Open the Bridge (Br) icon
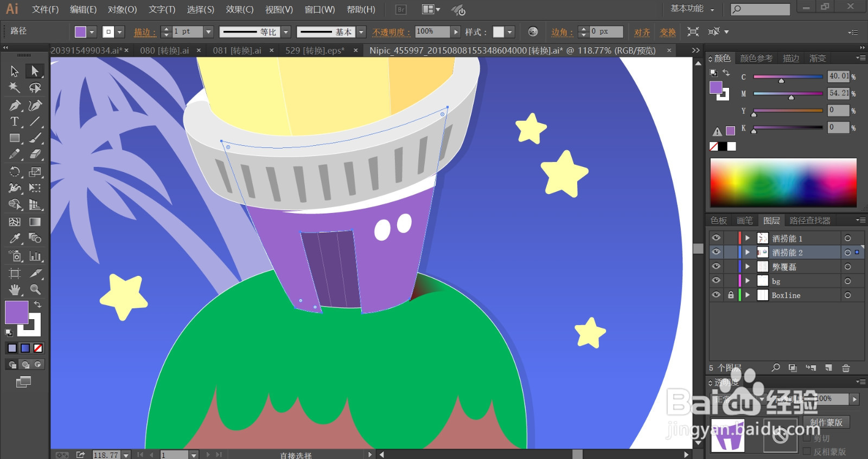This screenshot has height=459, width=868. coord(401,9)
